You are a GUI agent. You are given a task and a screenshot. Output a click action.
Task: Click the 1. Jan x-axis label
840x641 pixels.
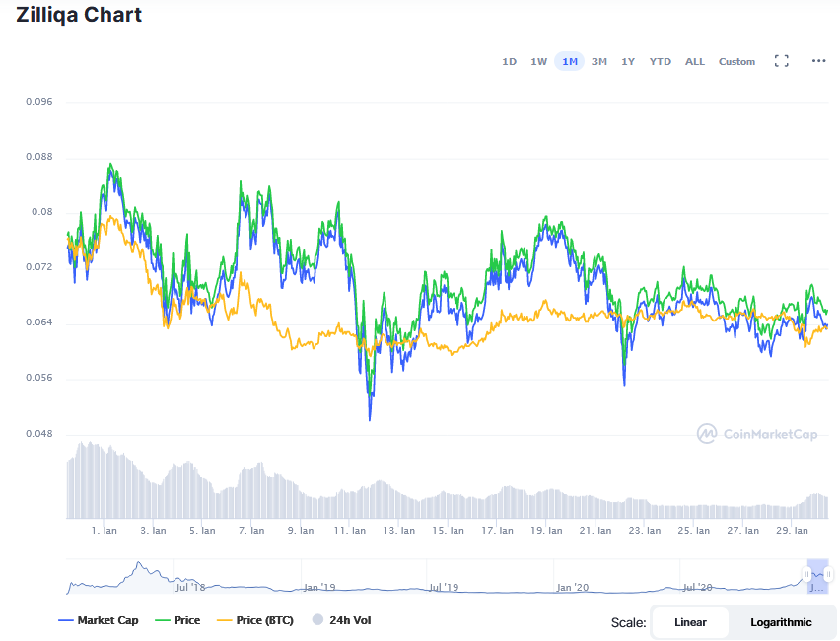104,531
